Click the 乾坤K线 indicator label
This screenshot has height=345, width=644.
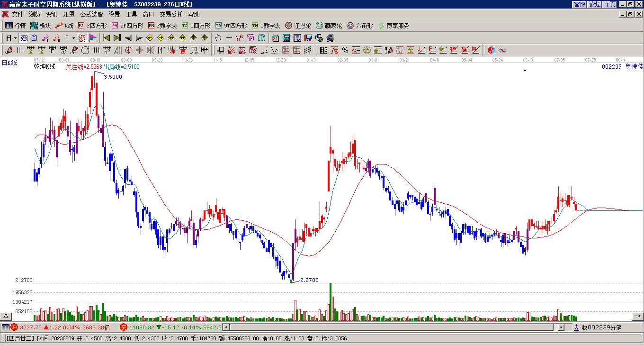pyautogui.click(x=45, y=67)
